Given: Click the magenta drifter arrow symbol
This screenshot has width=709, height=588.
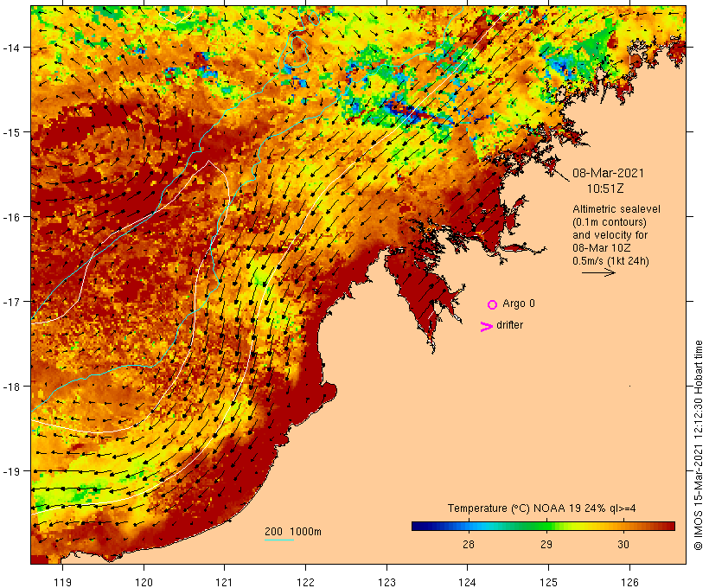Looking at the screenshot, I should tap(487, 327).
